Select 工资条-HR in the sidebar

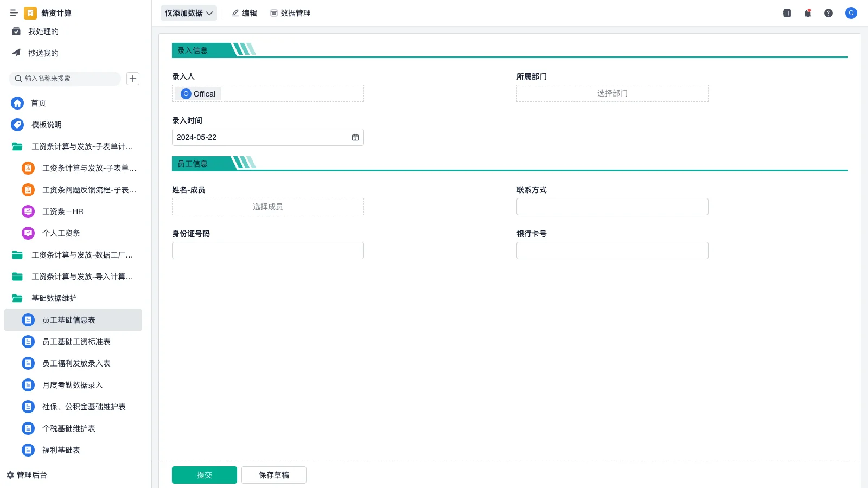tap(73, 211)
